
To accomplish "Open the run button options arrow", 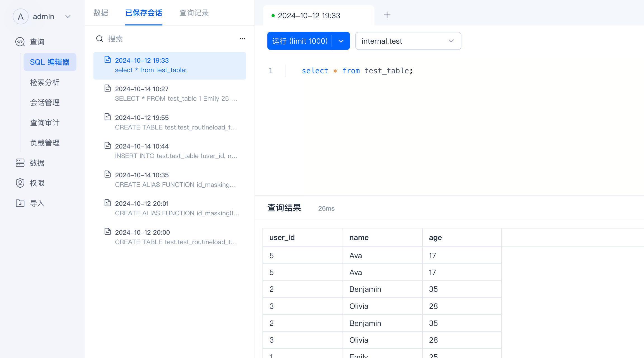I will (x=341, y=41).
